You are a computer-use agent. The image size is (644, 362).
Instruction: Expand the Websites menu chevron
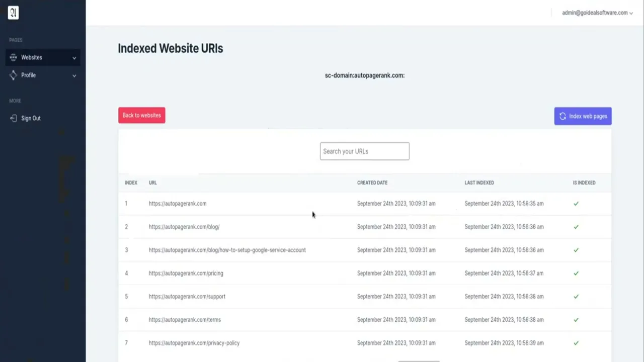click(74, 58)
